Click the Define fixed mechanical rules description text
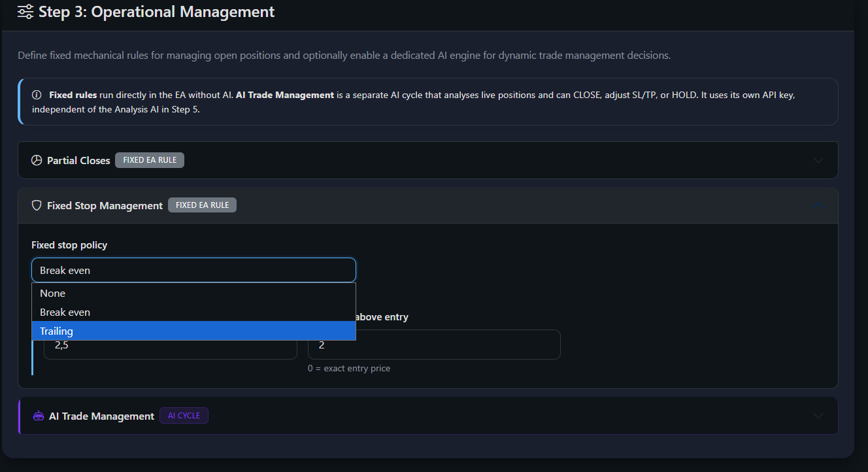Screen dimensions: 868x472 click(344, 56)
